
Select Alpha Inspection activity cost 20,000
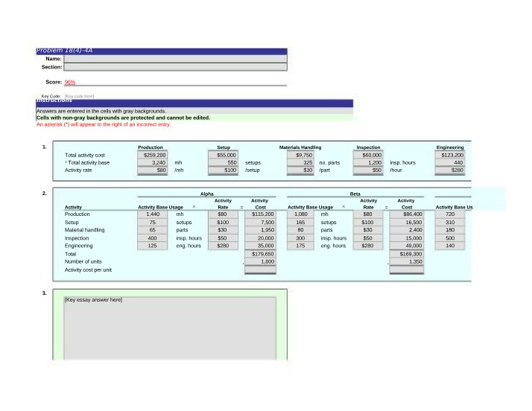tap(260, 238)
